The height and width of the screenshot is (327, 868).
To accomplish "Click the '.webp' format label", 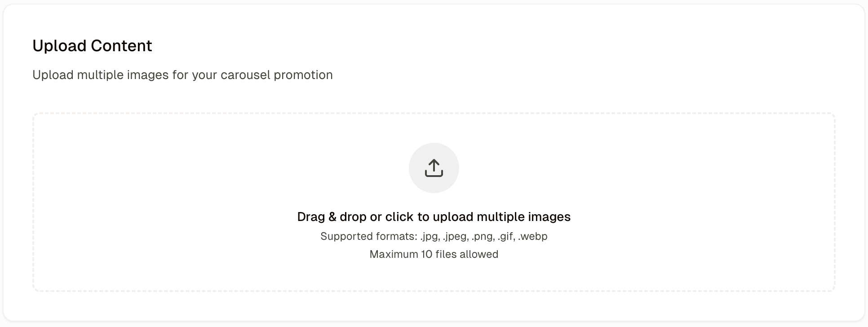I will [533, 236].
